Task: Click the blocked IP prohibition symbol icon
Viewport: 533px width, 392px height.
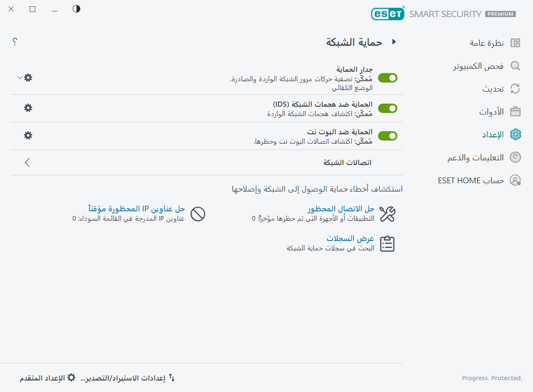Action: [198, 214]
